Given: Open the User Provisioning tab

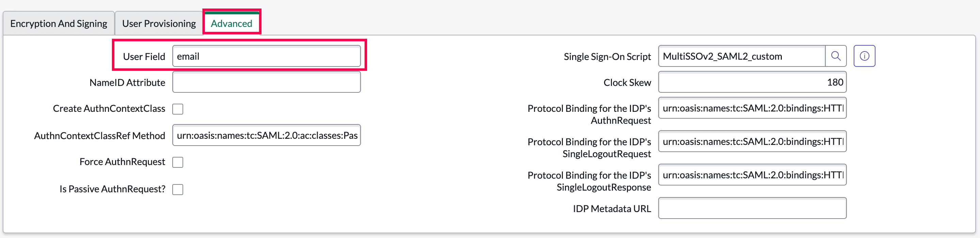Looking at the screenshot, I should tap(159, 24).
